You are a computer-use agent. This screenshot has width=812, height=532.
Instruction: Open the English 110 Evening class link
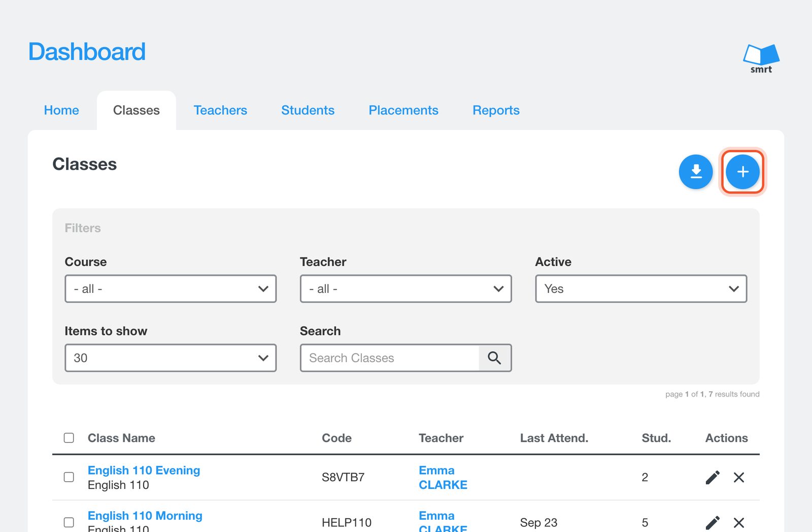(x=144, y=470)
